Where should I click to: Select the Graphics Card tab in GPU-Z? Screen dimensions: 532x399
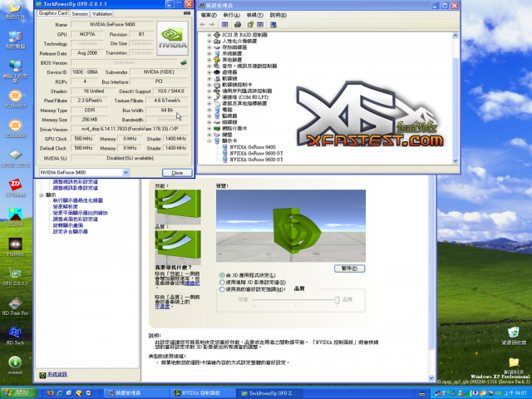pos(53,13)
